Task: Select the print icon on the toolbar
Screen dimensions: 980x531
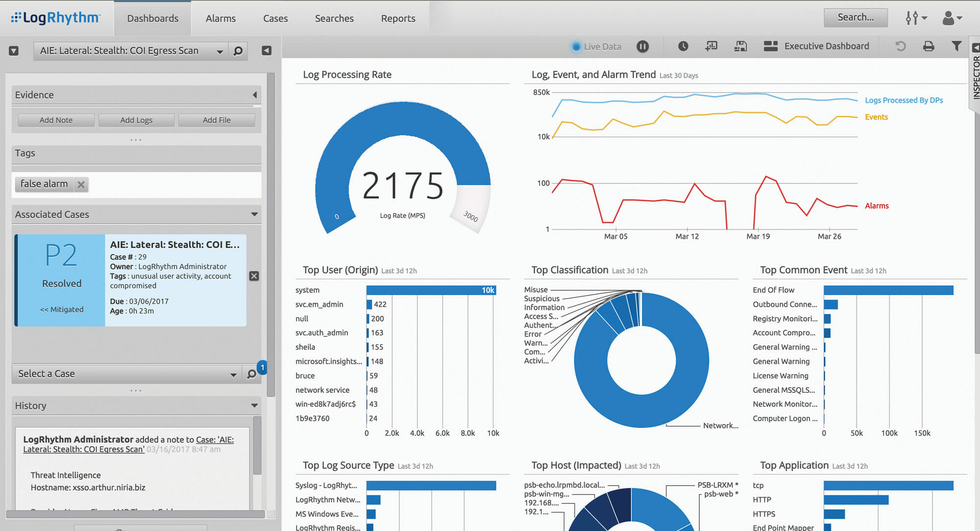Action: [x=929, y=46]
